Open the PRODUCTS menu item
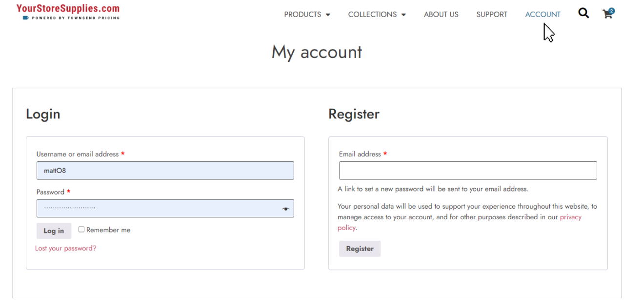 click(x=302, y=15)
